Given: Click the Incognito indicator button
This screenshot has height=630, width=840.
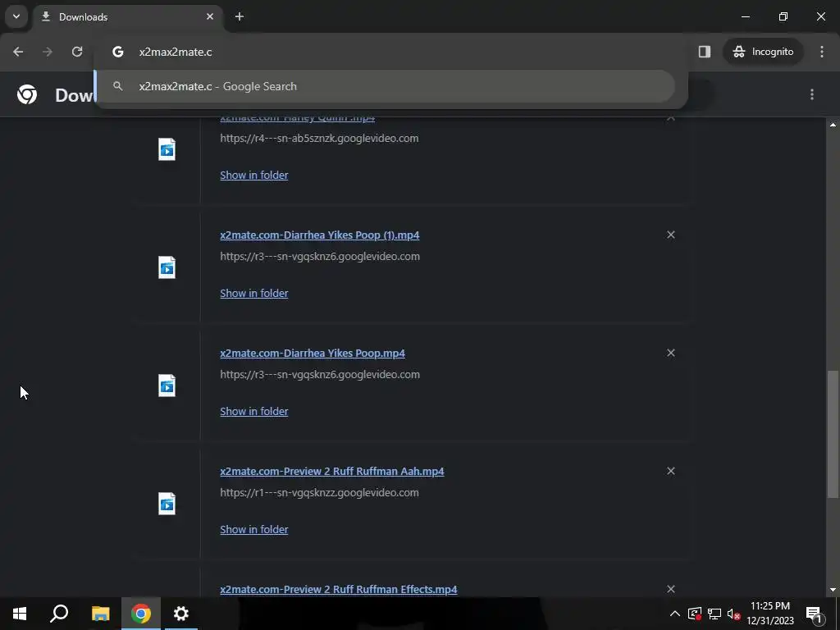Looking at the screenshot, I should [763, 52].
